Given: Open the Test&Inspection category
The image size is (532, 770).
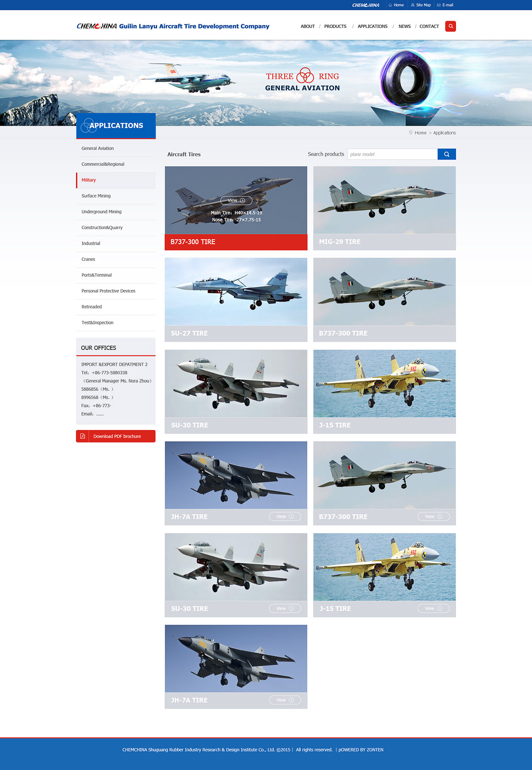Looking at the screenshot, I should (x=116, y=323).
